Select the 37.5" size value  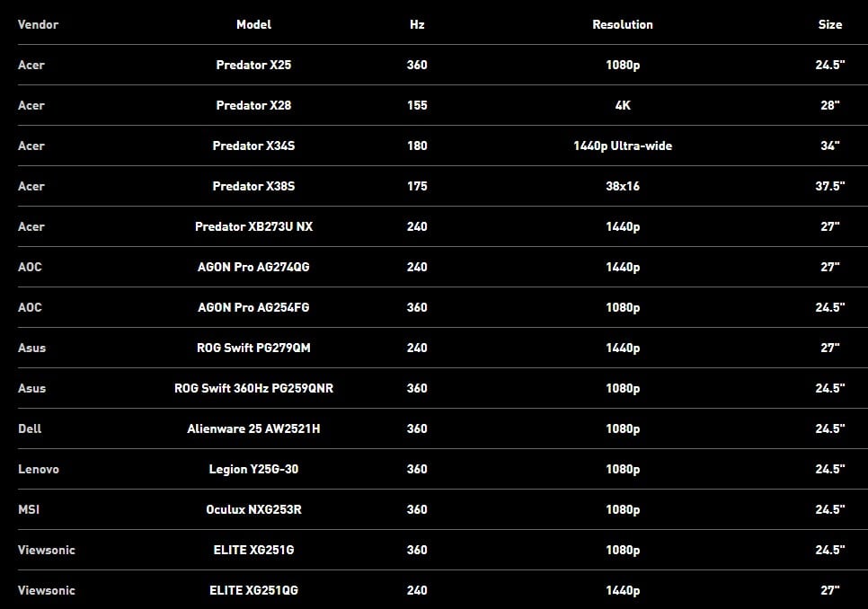click(x=829, y=186)
